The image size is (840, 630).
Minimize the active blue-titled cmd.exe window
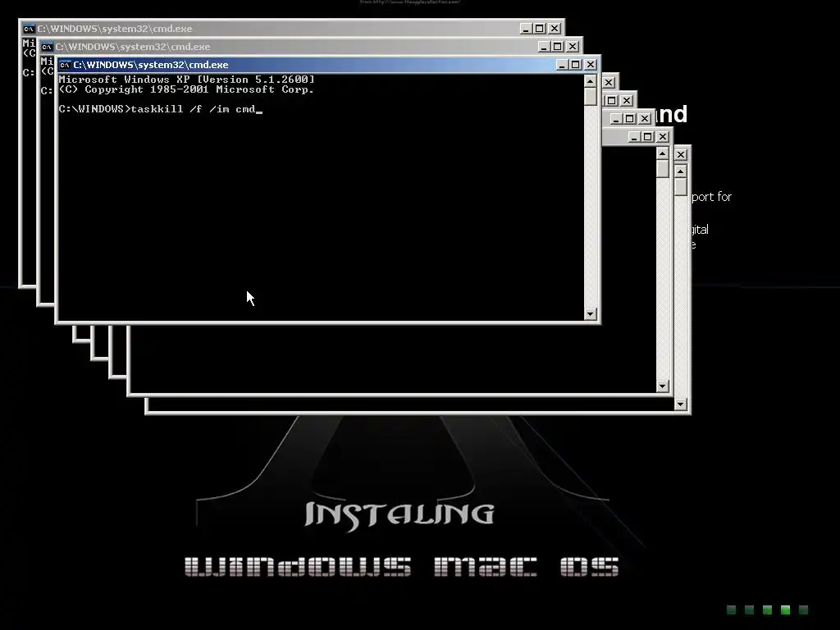[x=561, y=65]
